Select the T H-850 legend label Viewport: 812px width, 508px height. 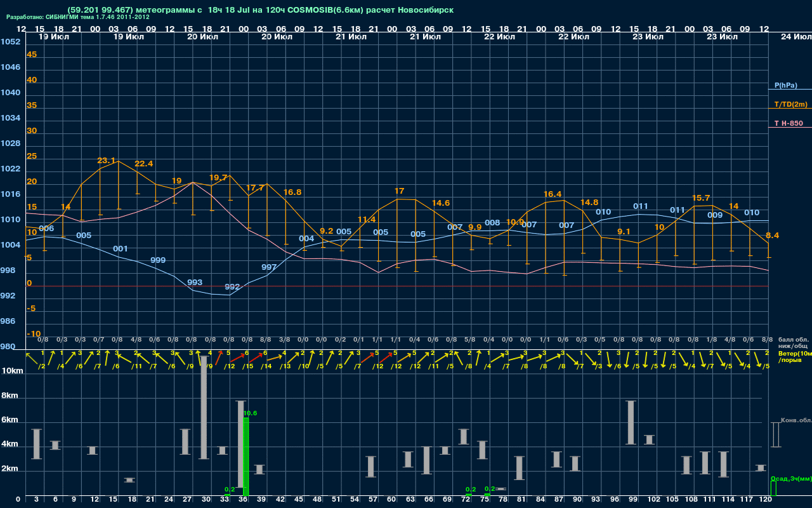pos(787,123)
